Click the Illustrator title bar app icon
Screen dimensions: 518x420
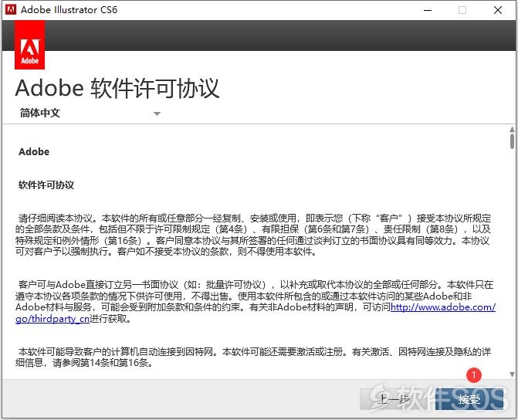click(x=11, y=9)
